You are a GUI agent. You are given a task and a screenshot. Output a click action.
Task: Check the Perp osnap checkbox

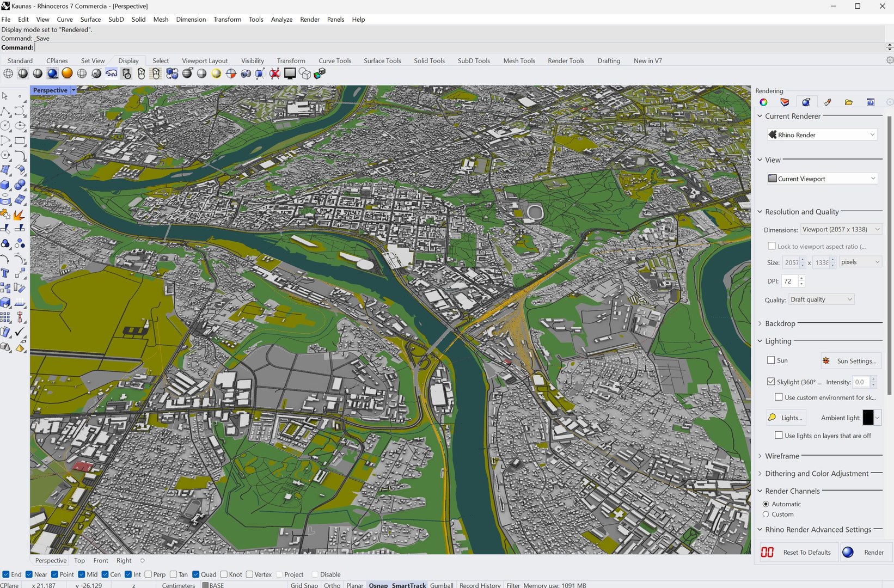tap(148, 574)
